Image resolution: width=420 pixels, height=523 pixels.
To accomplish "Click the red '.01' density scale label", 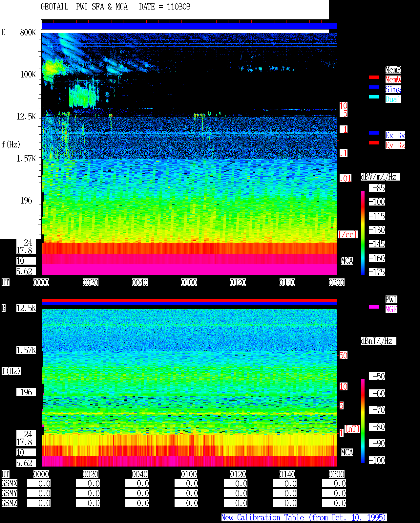I will tap(345, 179).
